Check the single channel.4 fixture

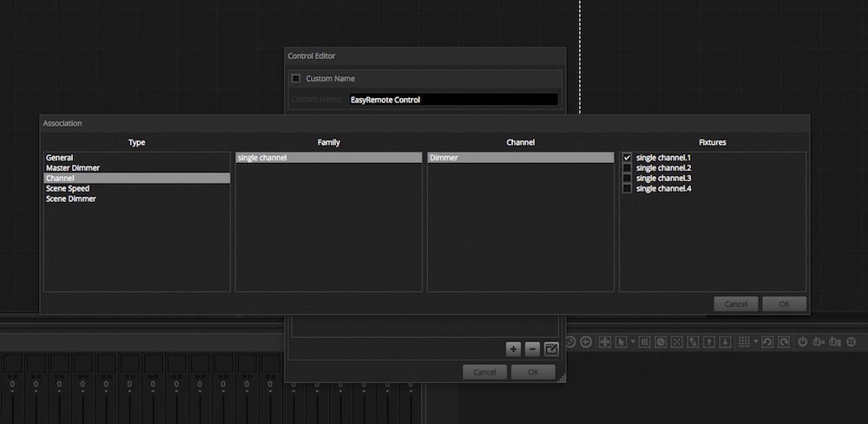click(628, 188)
